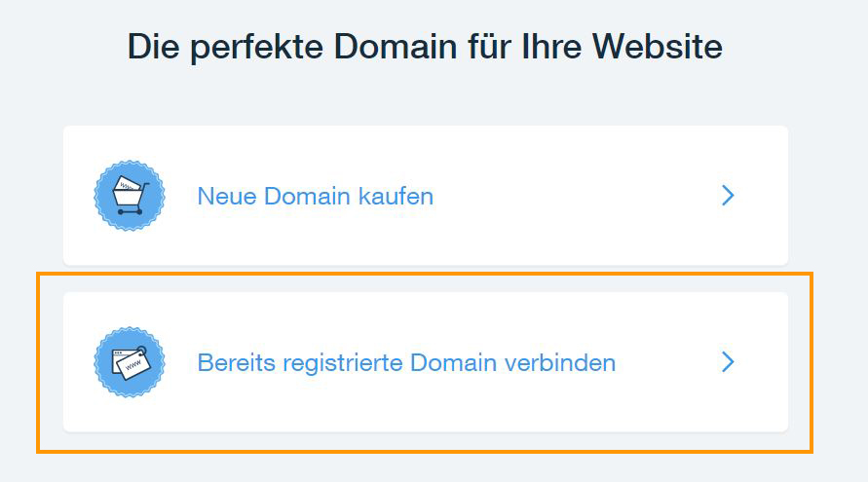Click the www tag icon
This screenshot has height=482, width=868.
(130, 362)
